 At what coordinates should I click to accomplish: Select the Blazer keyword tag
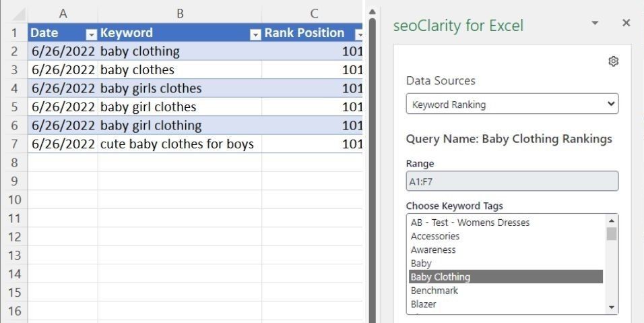(424, 303)
